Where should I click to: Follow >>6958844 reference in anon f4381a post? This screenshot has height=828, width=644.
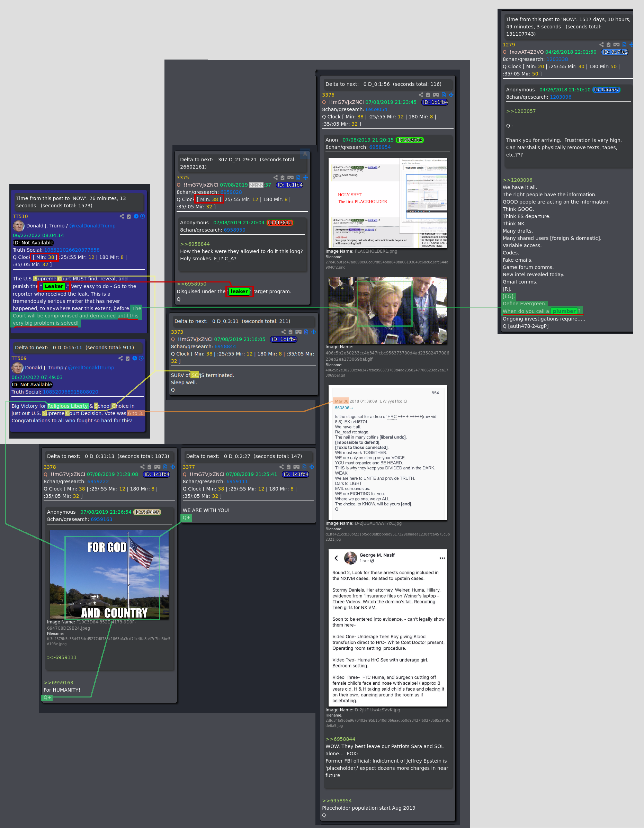[x=195, y=244]
